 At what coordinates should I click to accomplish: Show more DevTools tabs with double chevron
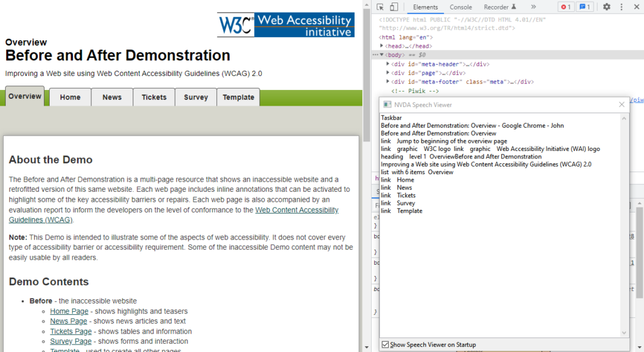533,7
